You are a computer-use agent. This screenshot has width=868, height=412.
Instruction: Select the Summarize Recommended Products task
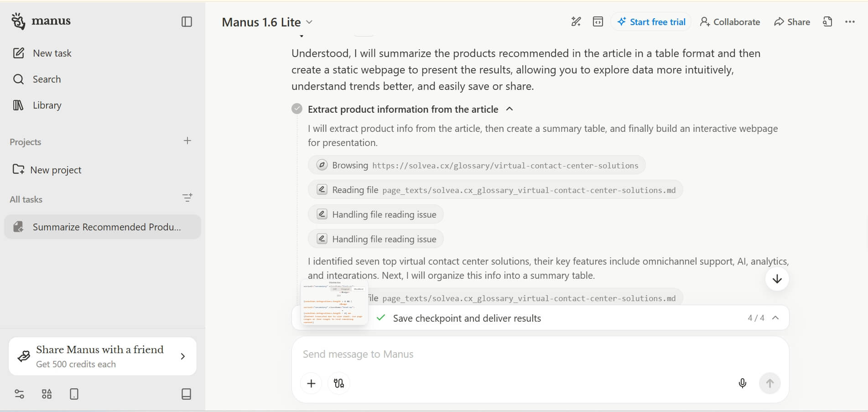[102, 227]
